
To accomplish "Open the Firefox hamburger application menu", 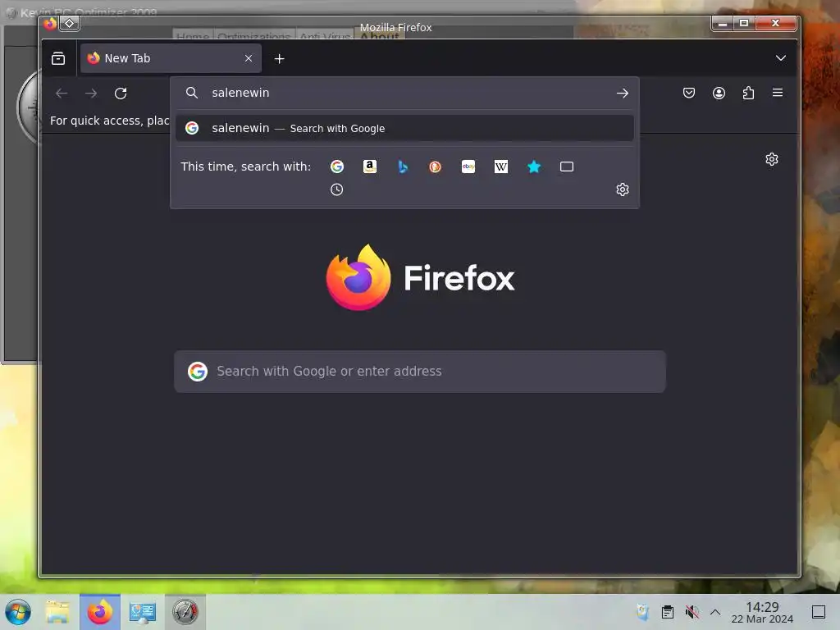I will 778,93.
